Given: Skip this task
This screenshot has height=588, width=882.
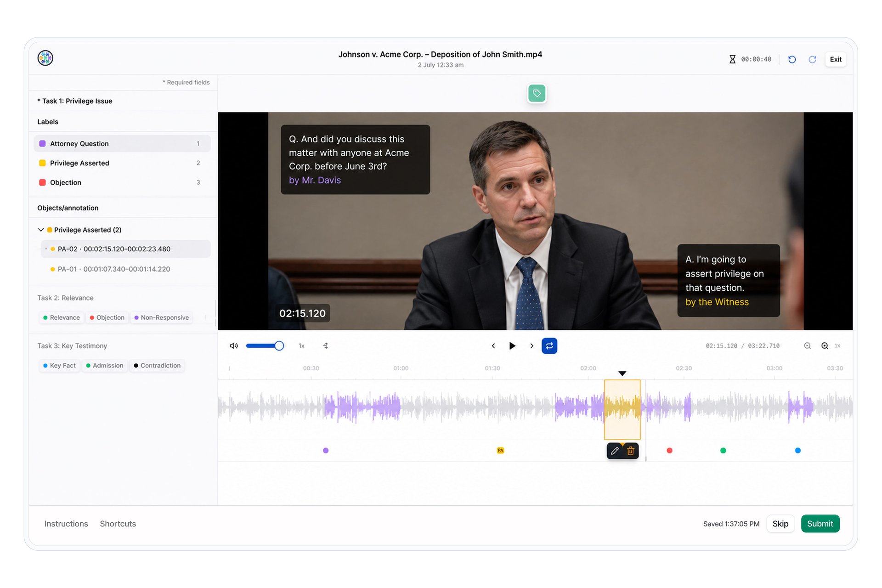Looking at the screenshot, I should click(780, 524).
